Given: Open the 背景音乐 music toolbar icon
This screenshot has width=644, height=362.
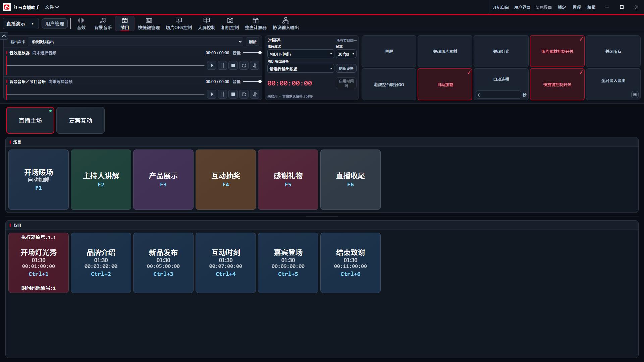Looking at the screenshot, I should tap(103, 23).
